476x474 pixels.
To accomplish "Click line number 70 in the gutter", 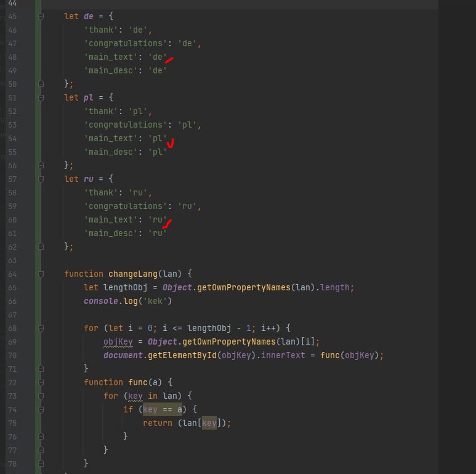I will coord(12,356).
